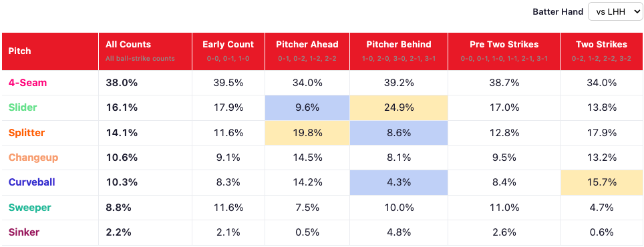Select the yellow 15.7% Curveball Two Strikes cell
The image size is (644, 247).
[x=602, y=183]
